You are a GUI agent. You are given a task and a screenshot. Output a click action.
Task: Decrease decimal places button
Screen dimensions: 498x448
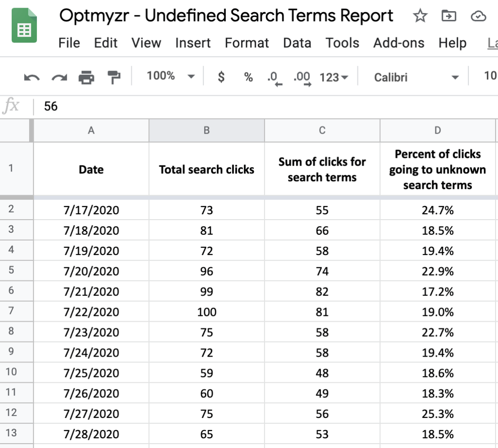click(x=275, y=78)
